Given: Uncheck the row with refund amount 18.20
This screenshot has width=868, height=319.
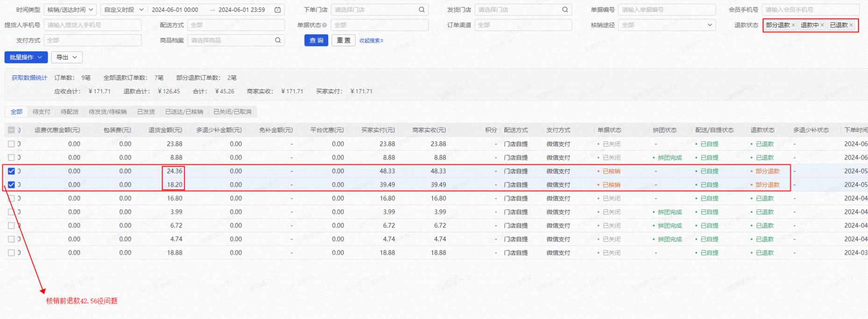Looking at the screenshot, I should 11,185.
